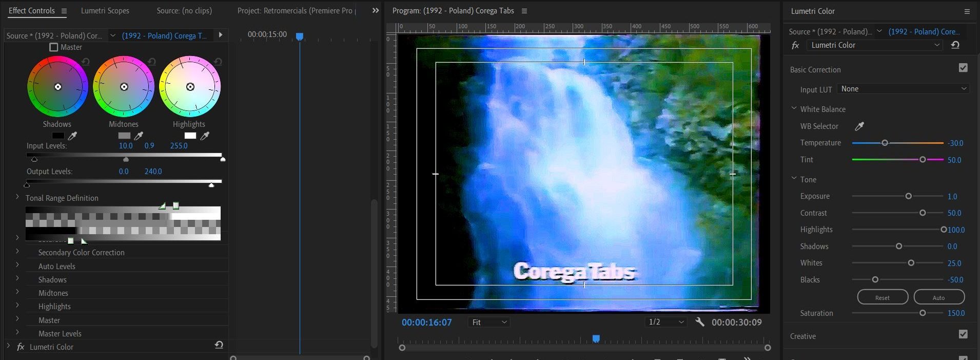
Task: Select the WB Selector eyedropper
Action: tap(859, 126)
